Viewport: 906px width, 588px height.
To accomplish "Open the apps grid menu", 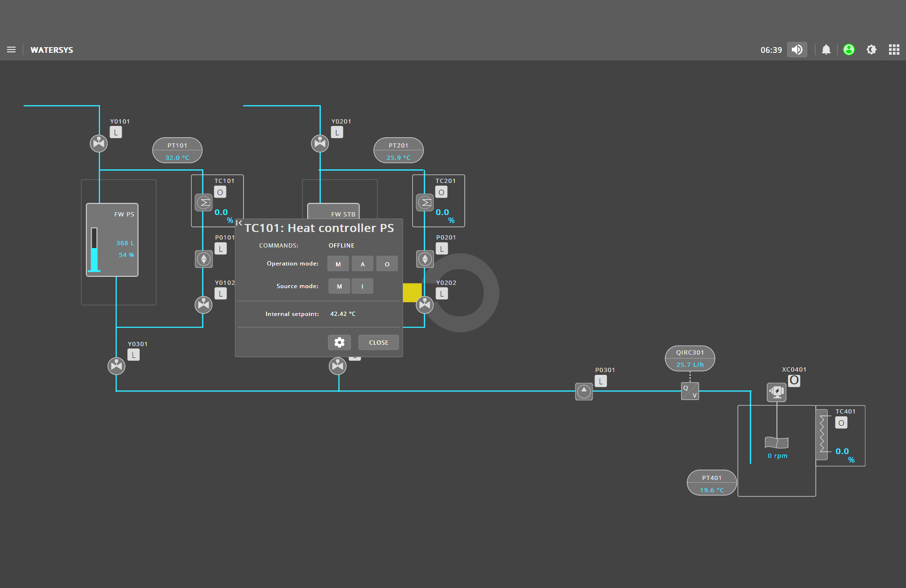I will (x=894, y=50).
